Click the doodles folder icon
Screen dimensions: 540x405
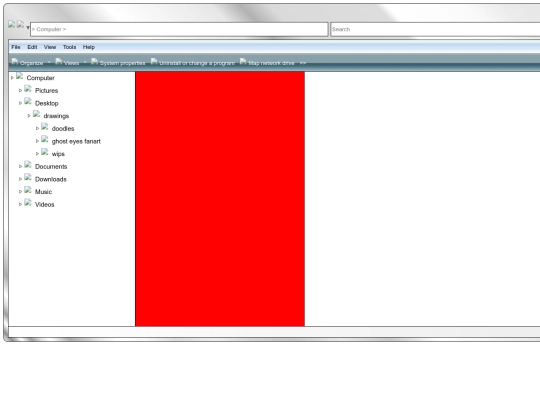45,127
